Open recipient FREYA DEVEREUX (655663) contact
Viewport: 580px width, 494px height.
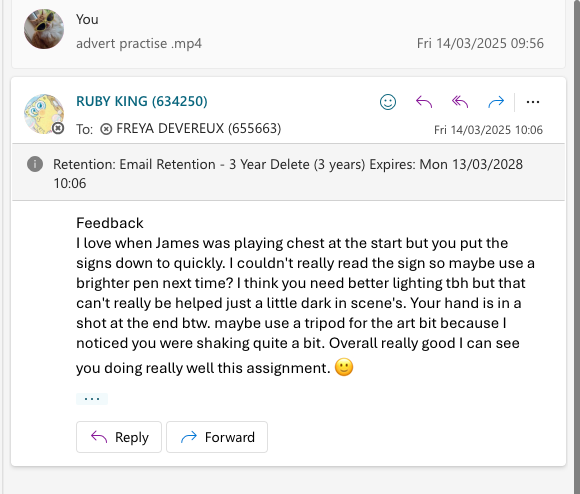point(199,129)
